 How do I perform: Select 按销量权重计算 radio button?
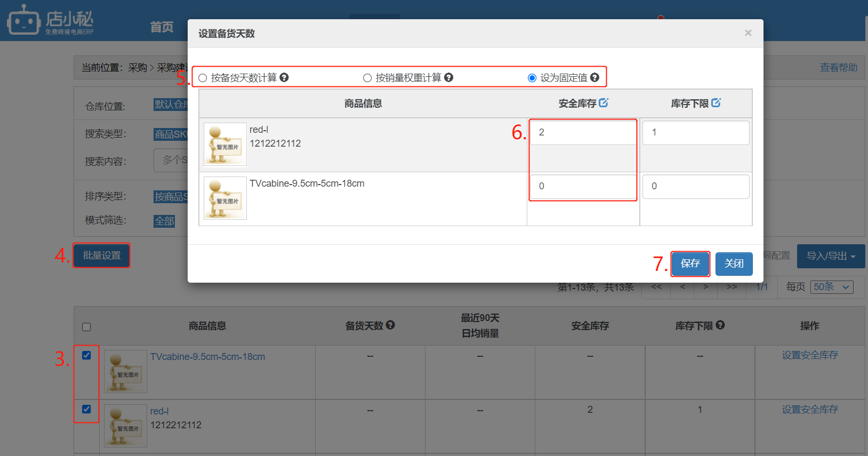point(367,78)
